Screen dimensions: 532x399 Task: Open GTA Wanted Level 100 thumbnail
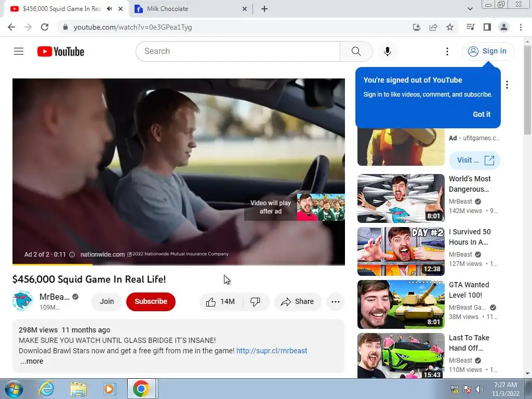(401, 304)
